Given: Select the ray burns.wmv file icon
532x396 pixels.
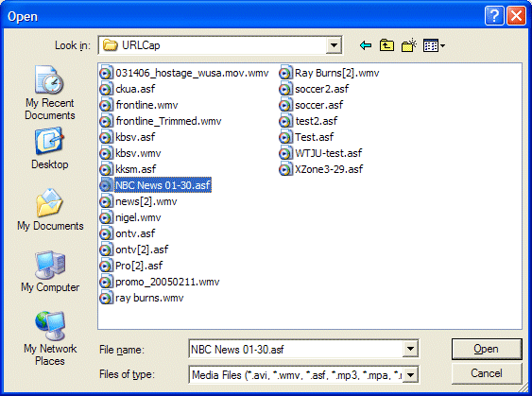Looking at the screenshot, I should pos(106,298).
